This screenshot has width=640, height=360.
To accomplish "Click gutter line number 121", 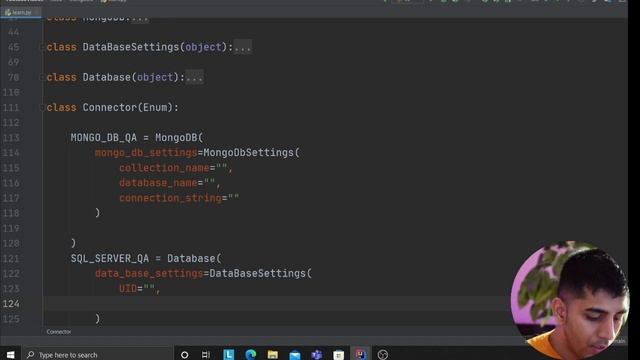I will [11, 259].
